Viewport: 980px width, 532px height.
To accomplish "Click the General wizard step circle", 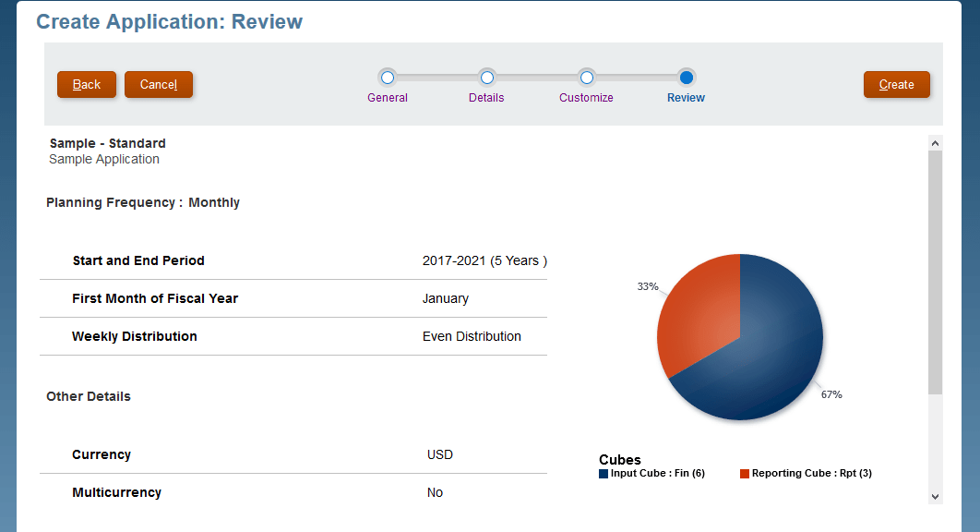I will pyautogui.click(x=388, y=78).
